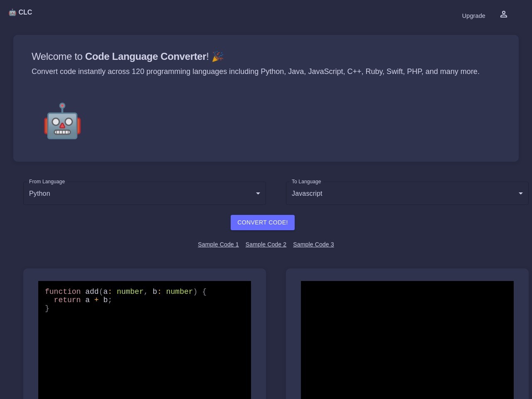Open the user account icon
Viewport: 532px width, 399px height.
pos(504,15)
